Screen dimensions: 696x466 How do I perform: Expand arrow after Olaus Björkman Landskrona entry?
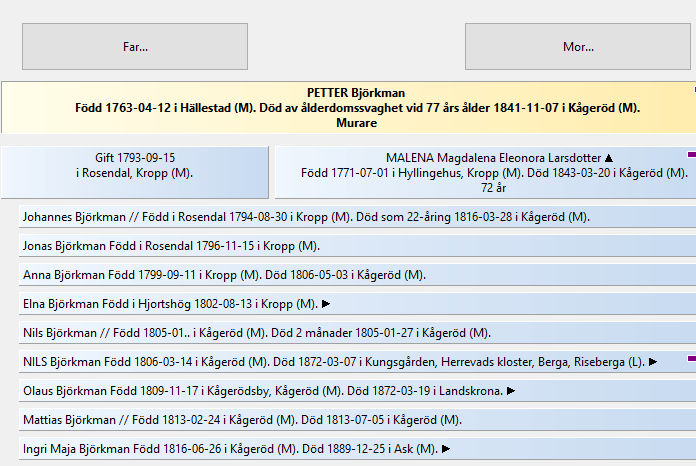click(511, 391)
